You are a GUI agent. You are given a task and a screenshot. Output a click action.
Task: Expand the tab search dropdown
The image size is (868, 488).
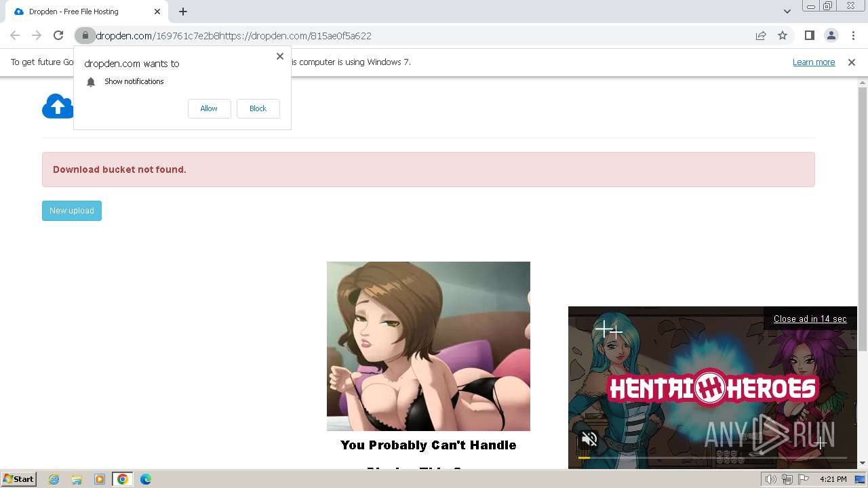click(x=787, y=12)
